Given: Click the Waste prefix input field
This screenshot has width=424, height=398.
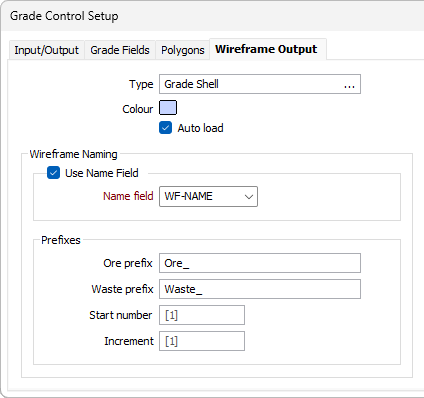Looking at the screenshot, I should (260, 289).
